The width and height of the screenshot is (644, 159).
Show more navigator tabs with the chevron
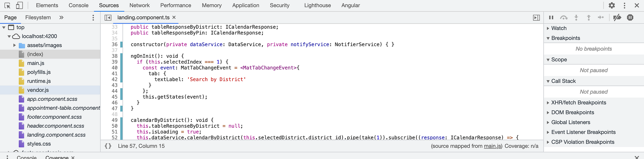click(62, 17)
